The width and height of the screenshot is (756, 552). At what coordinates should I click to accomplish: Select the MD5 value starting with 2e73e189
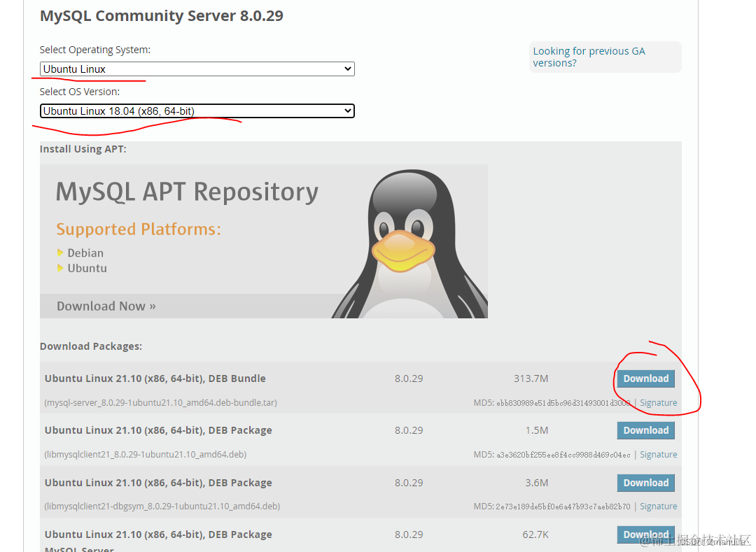(x=563, y=507)
